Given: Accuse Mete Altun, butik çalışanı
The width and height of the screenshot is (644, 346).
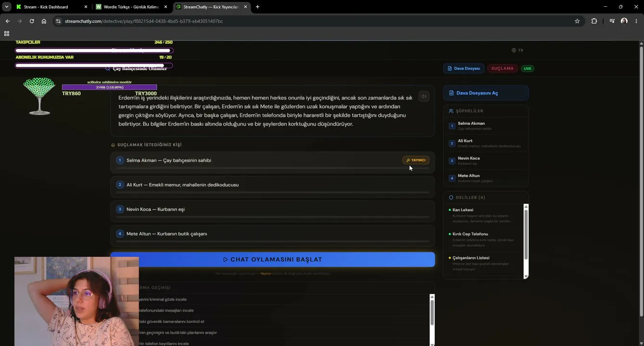Looking at the screenshot, I should 272,235.
